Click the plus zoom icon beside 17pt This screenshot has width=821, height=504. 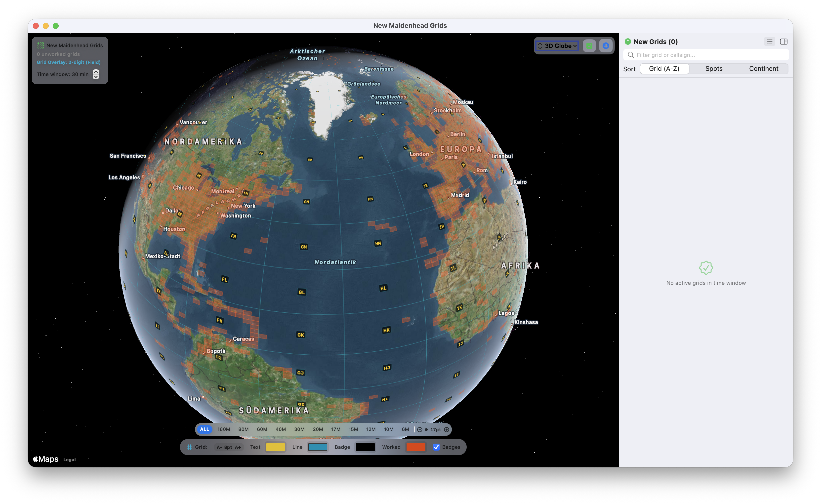[447, 430]
